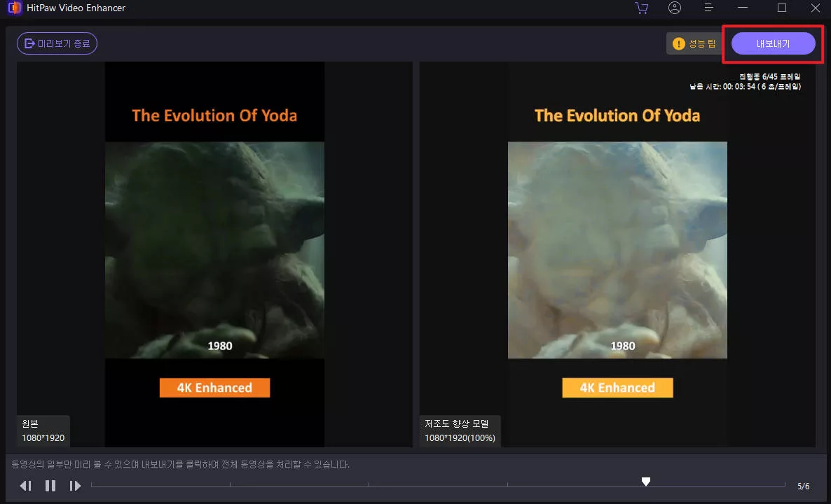
Task: Minimize the HitPaw window
Action: [x=743, y=8]
